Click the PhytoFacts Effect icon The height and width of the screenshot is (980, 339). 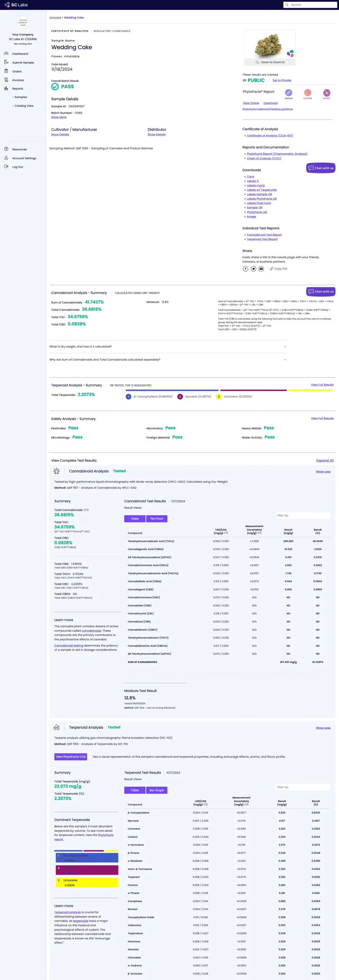pyautogui.click(x=326, y=93)
